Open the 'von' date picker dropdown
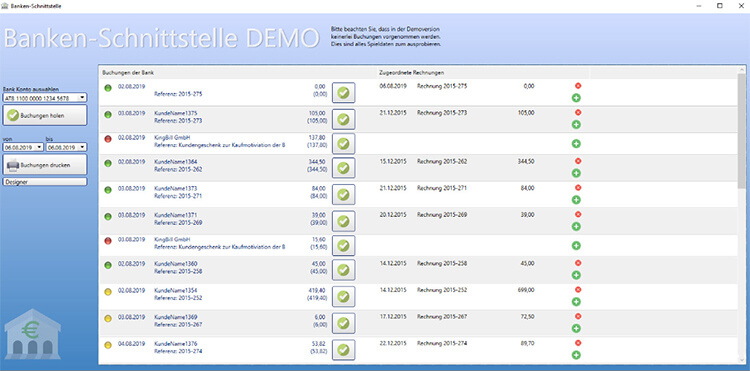 (39, 147)
